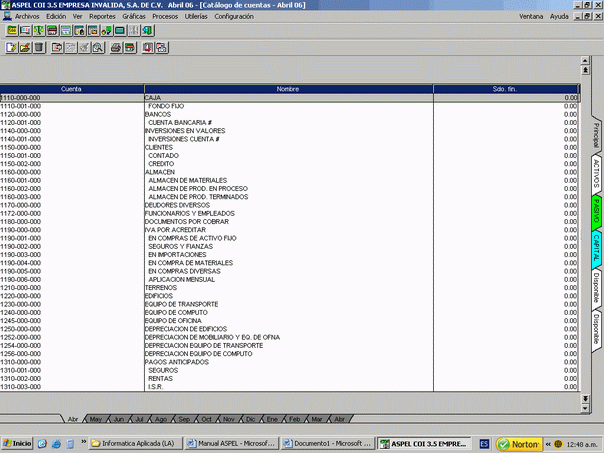Switch to the ACTIVOS side tab
The height and width of the screenshot is (453, 604).
pyautogui.click(x=596, y=174)
